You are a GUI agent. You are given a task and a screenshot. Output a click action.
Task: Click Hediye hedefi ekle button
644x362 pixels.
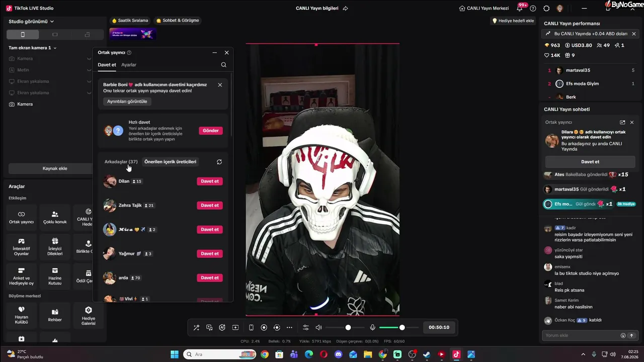click(513, 21)
